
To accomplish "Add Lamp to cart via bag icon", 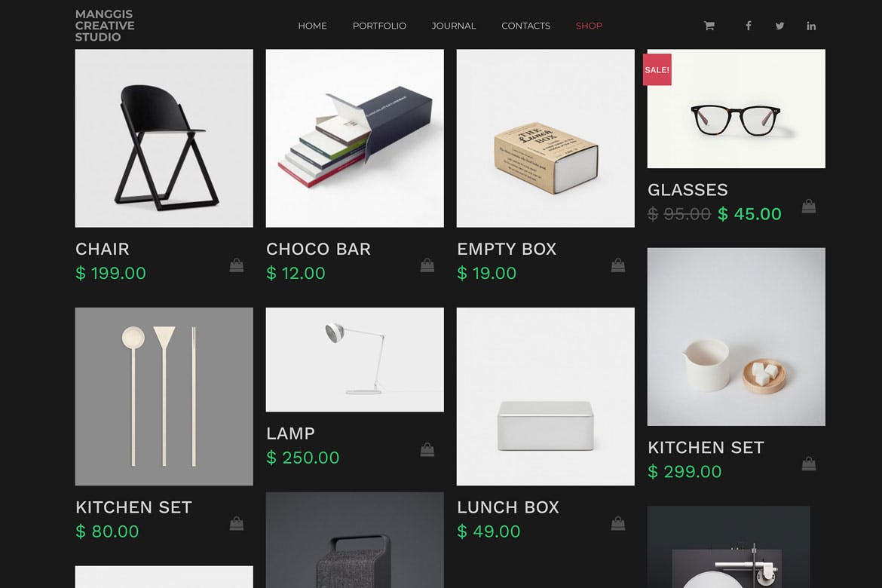I will point(427,449).
